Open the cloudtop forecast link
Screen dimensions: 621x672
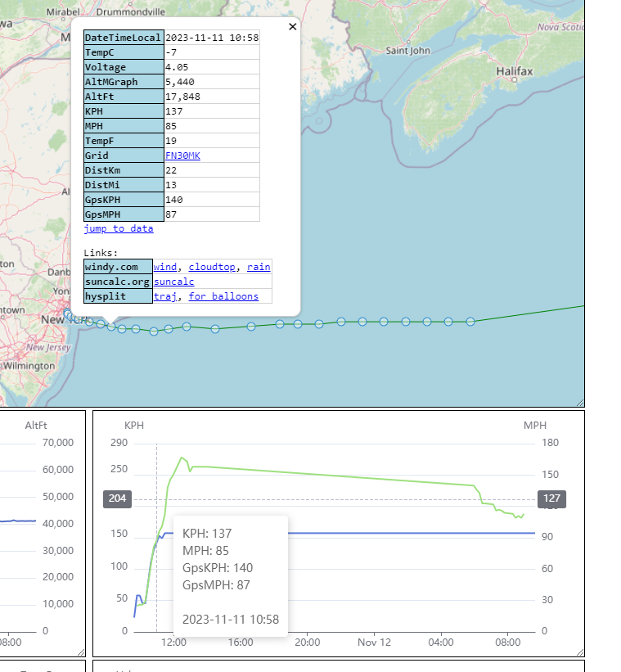[212, 267]
